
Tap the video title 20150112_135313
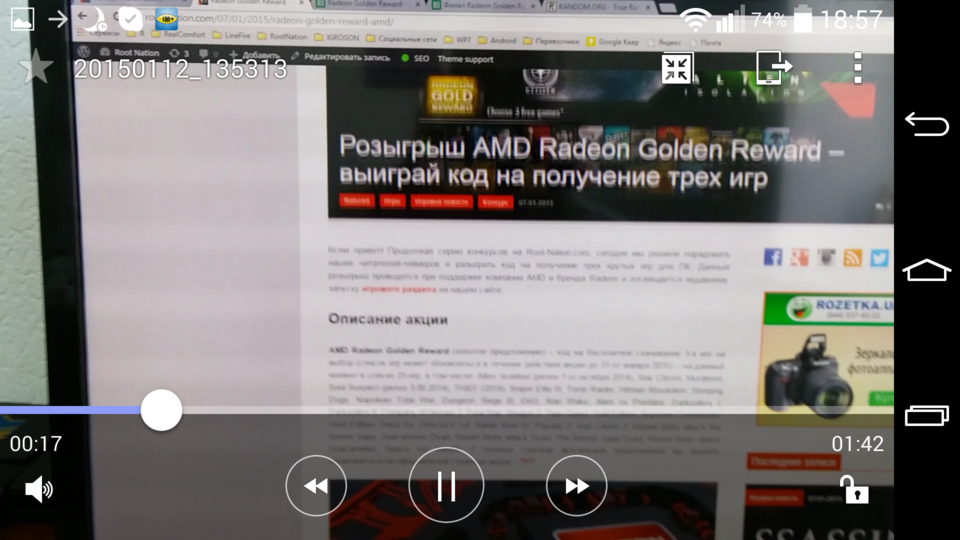point(181,69)
